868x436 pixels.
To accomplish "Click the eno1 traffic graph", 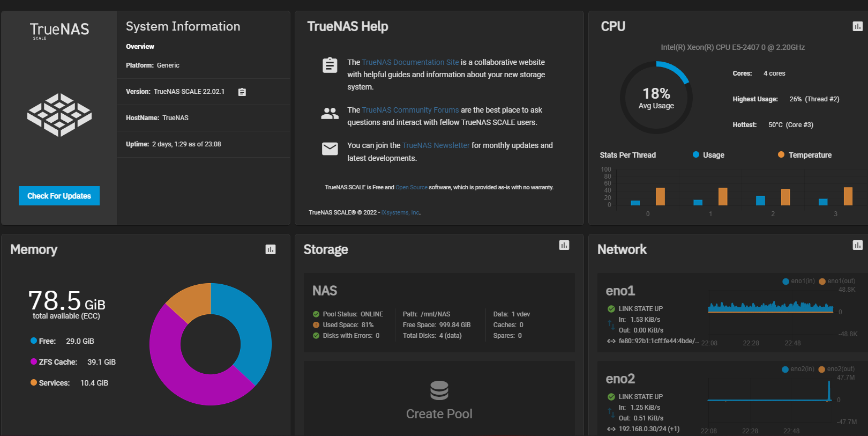I will [771, 313].
